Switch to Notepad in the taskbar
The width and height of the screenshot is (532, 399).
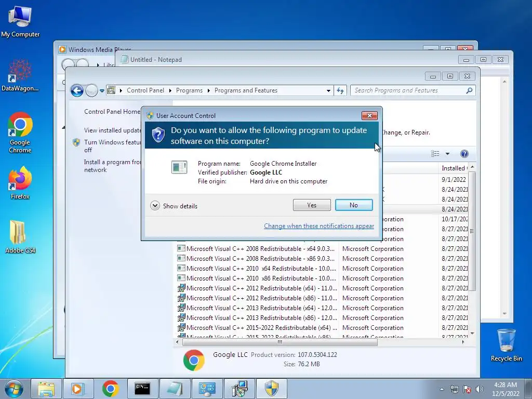click(175, 389)
